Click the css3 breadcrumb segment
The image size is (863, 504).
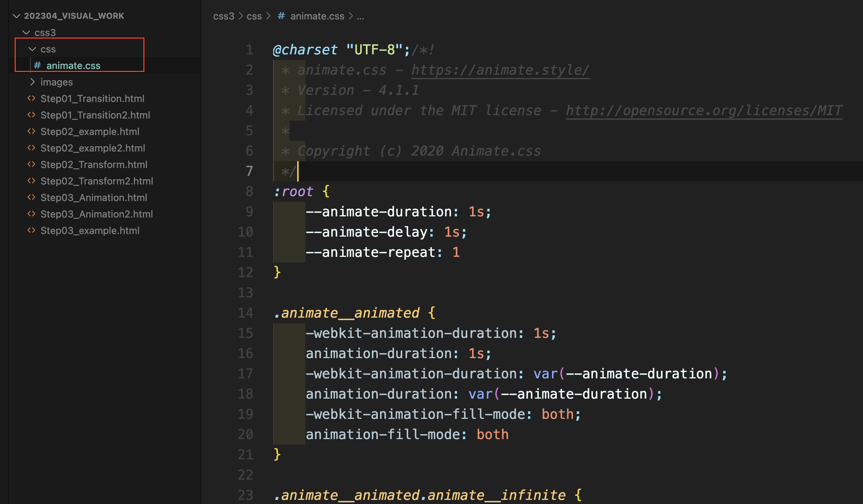click(x=224, y=16)
